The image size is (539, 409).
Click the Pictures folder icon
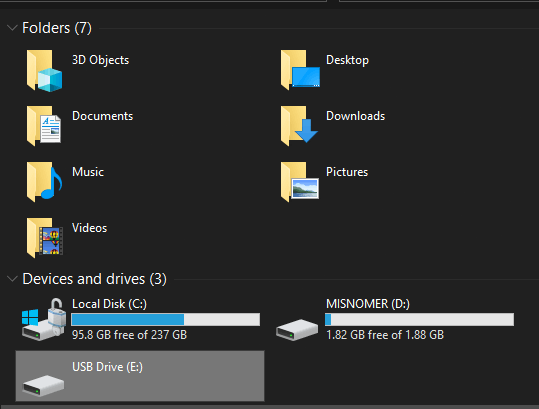300,182
